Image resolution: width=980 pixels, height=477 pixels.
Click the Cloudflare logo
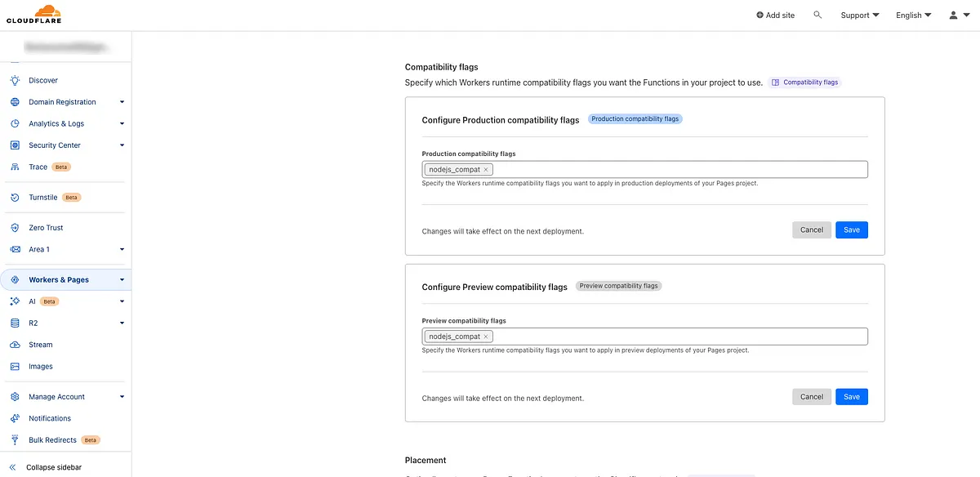[x=33, y=15]
